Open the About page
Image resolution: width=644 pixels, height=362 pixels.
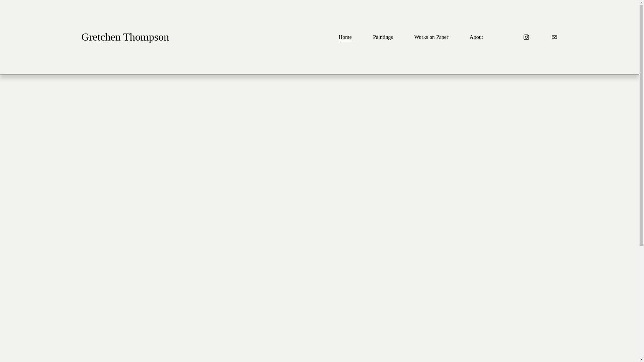tap(476, 37)
